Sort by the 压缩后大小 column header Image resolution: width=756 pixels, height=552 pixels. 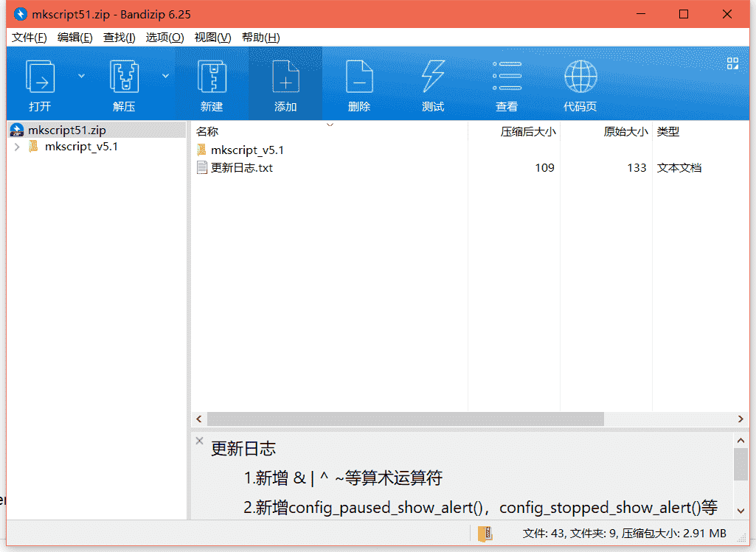514,131
